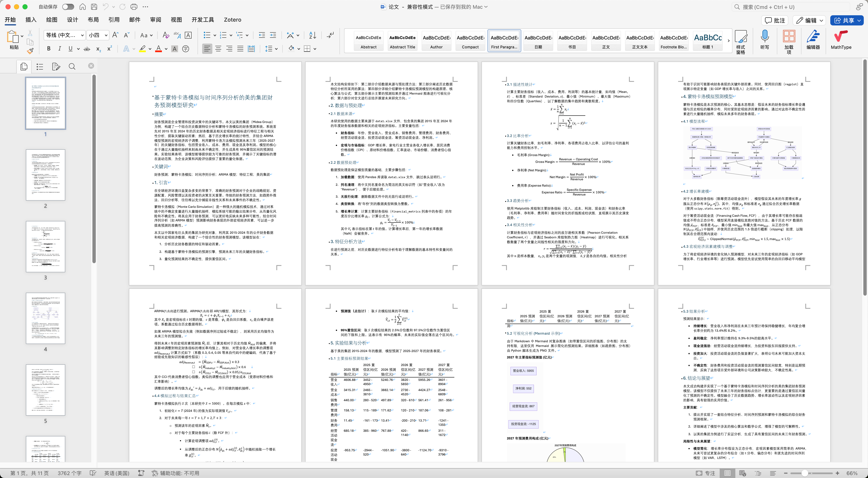
Task: Click the zoom slider handle
Action: pos(805,473)
